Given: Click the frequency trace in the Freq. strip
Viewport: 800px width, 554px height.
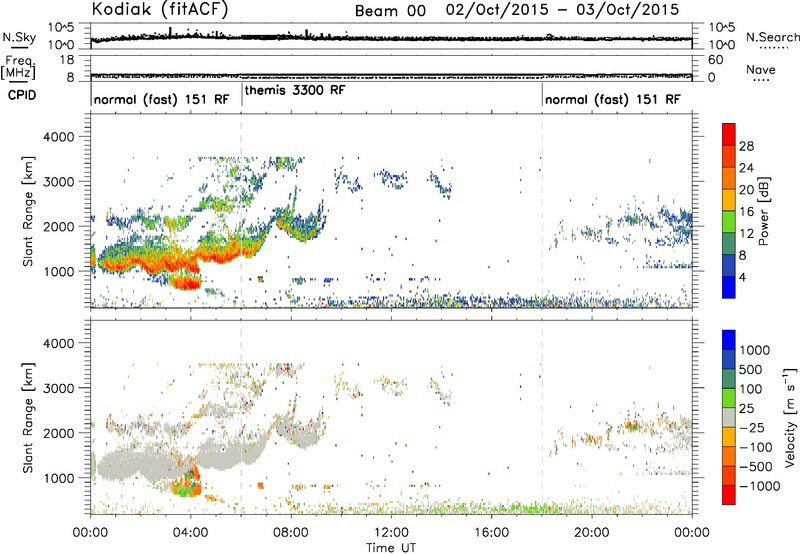Looking at the screenshot, I should 391,77.
